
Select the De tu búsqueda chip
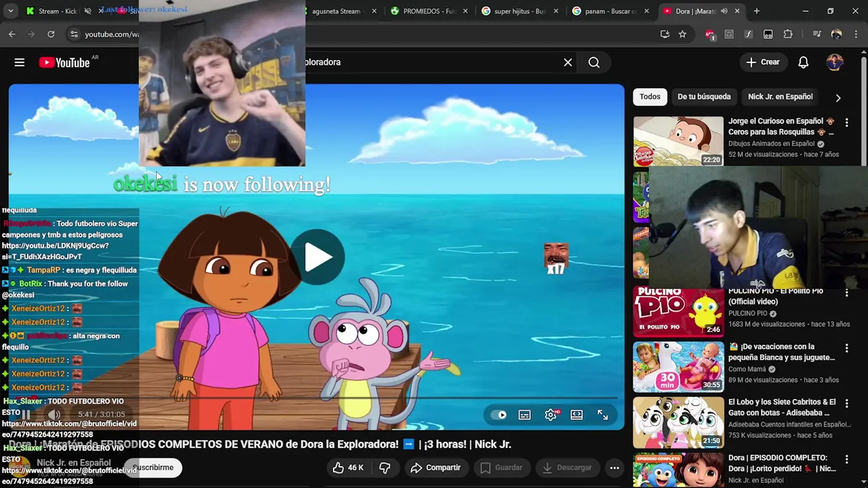[704, 97]
